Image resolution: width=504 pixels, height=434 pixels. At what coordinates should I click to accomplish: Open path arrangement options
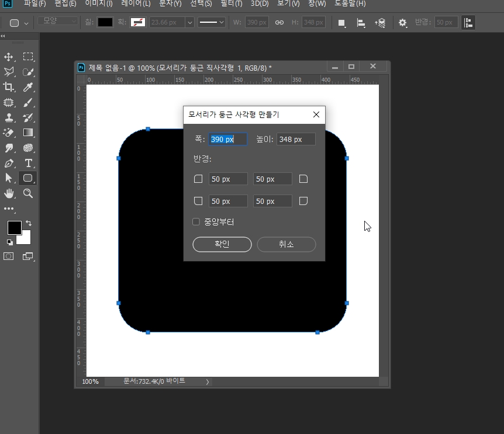pyautogui.click(x=380, y=23)
